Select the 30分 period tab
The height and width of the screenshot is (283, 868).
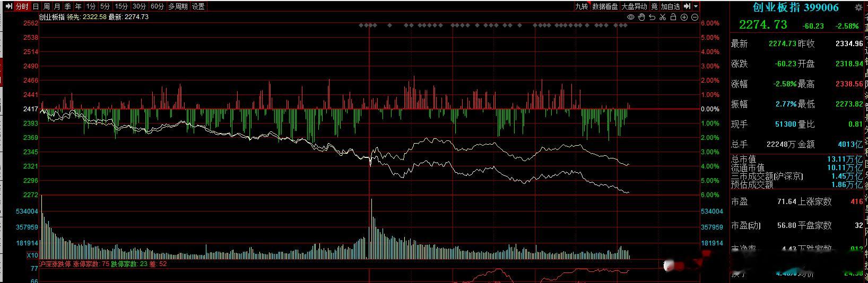click(139, 6)
